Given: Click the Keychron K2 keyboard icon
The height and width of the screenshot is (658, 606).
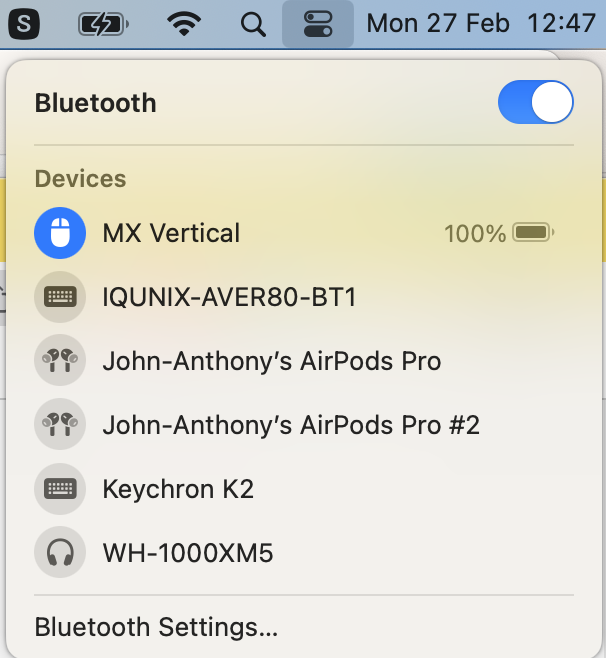Looking at the screenshot, I should pyautogui.click(x=58, y=489).
